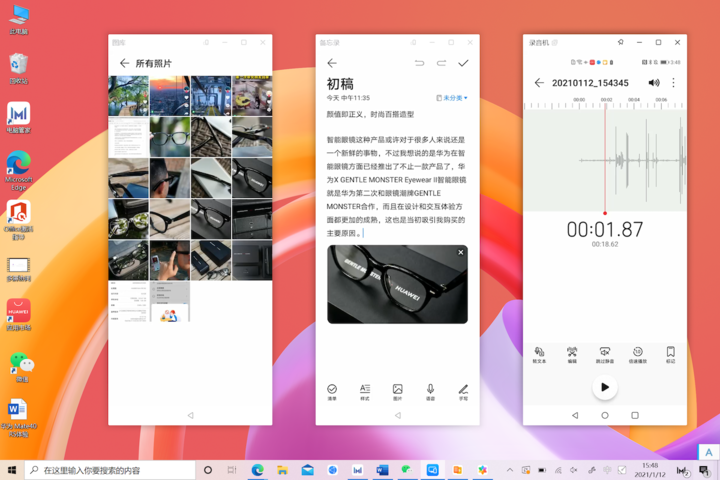This screenshot has width=720, height=480.
Task: Remove the glasses image from the note
Action: 461,252
